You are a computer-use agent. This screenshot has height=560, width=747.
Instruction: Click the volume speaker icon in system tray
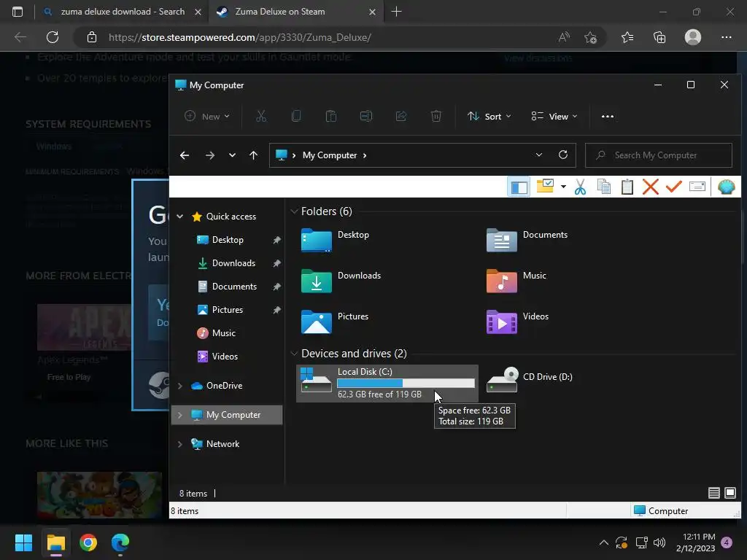point(659,542)
